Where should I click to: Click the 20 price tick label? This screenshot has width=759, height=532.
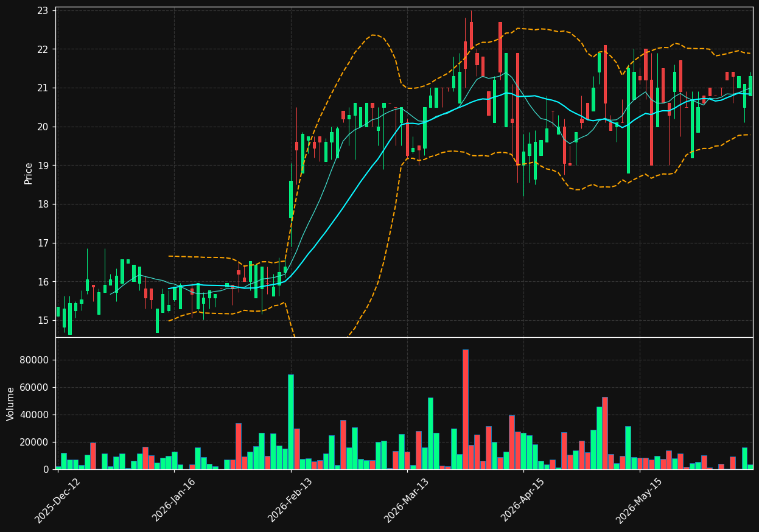click(x=43, y=127)
